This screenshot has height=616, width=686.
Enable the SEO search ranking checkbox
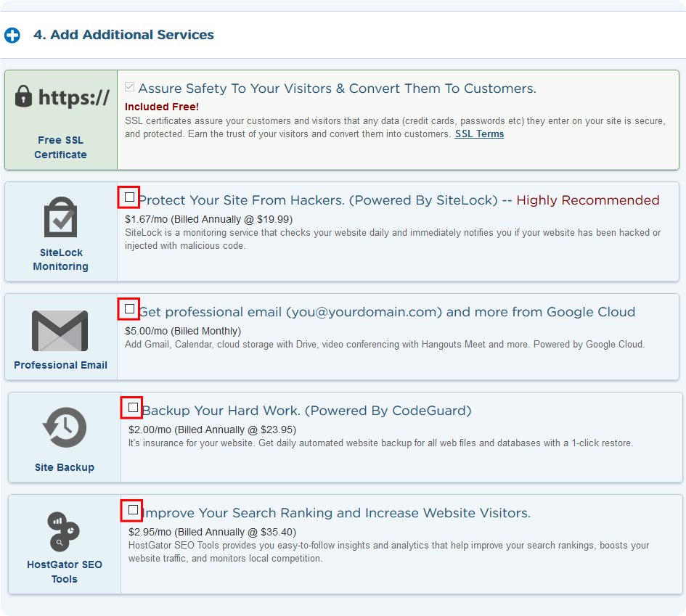pos(133,510)
